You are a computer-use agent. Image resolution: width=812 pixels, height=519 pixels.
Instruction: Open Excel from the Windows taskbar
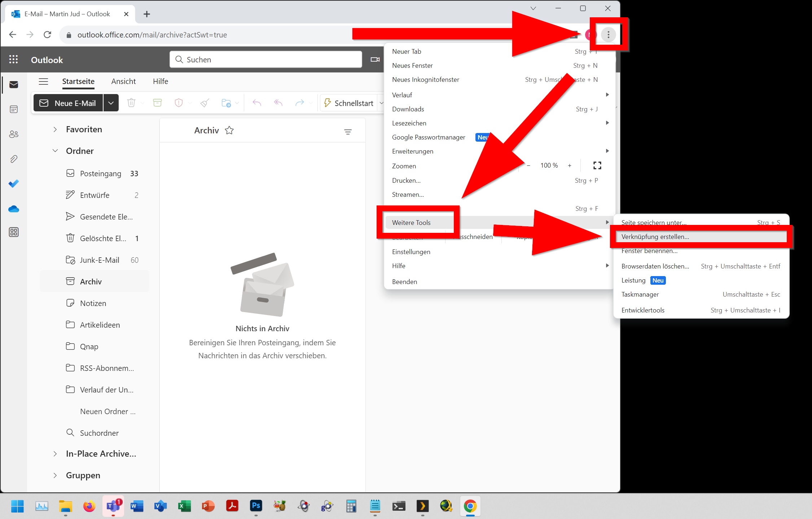(184, 506)
